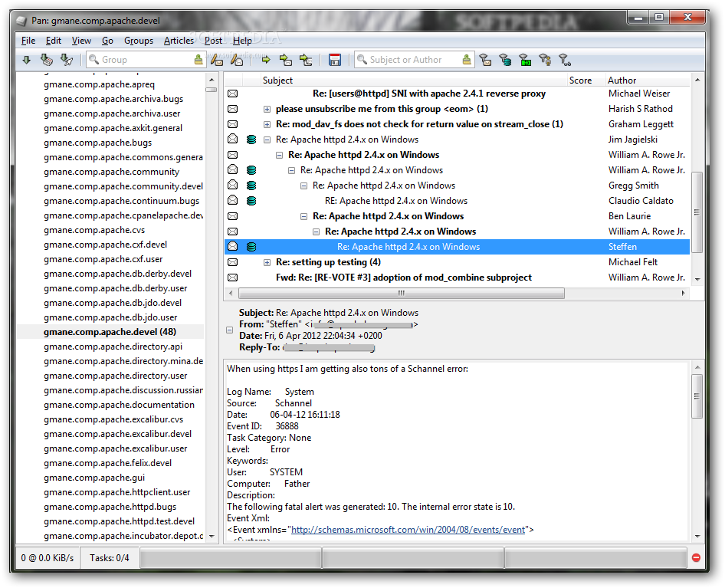Sort articles by Subject column header
725x588 pixels.
coord(415,80)
